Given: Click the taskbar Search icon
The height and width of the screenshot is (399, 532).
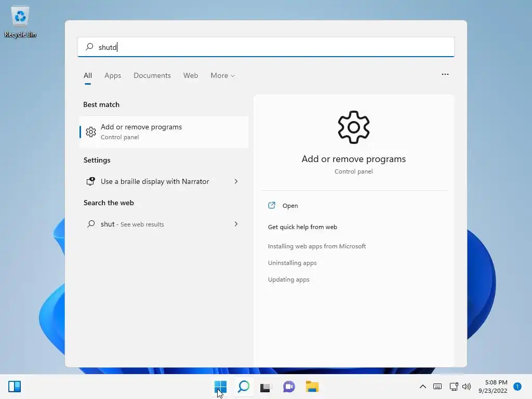Looking at the screenshot, I should tap(244, 387).
